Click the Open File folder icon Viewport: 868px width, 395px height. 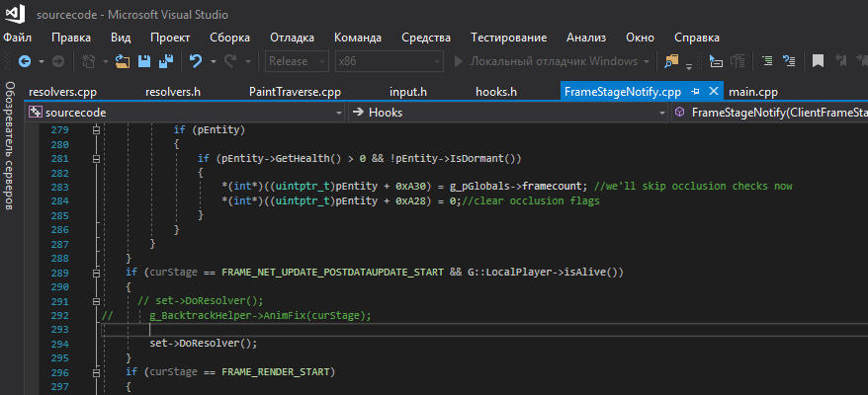pos(123,61)
